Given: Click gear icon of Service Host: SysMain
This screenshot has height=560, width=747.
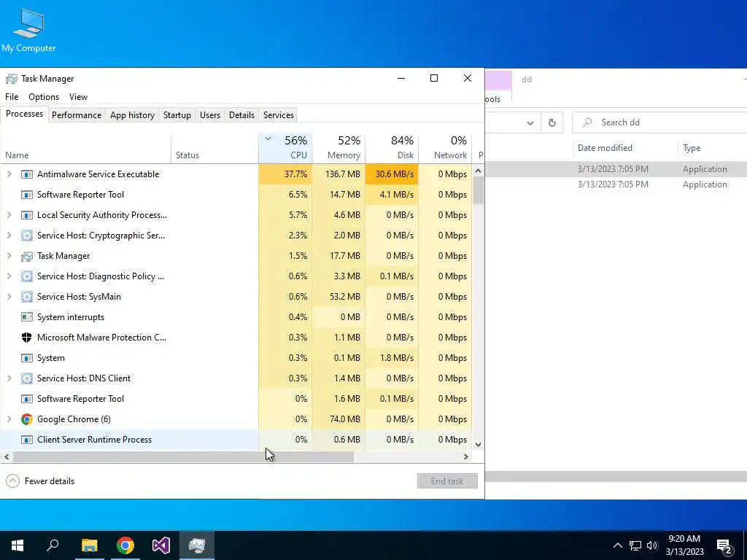Looking at the screenshot, I should [x=27, y=297].
